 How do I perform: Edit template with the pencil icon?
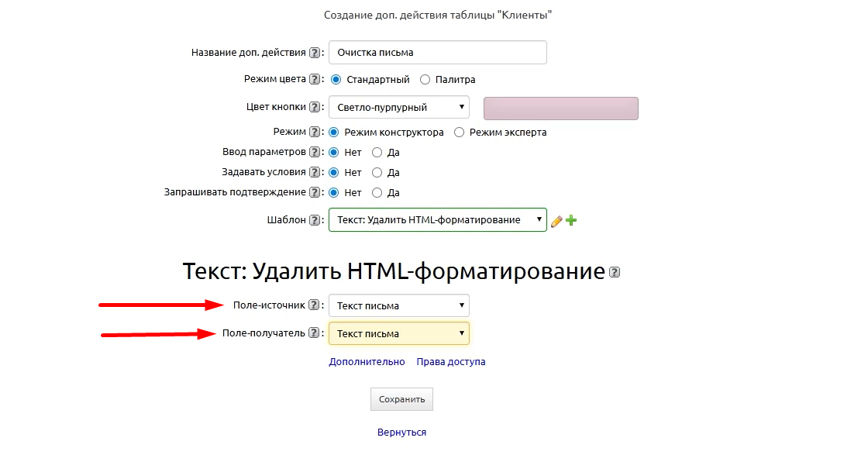coord(556,220)
